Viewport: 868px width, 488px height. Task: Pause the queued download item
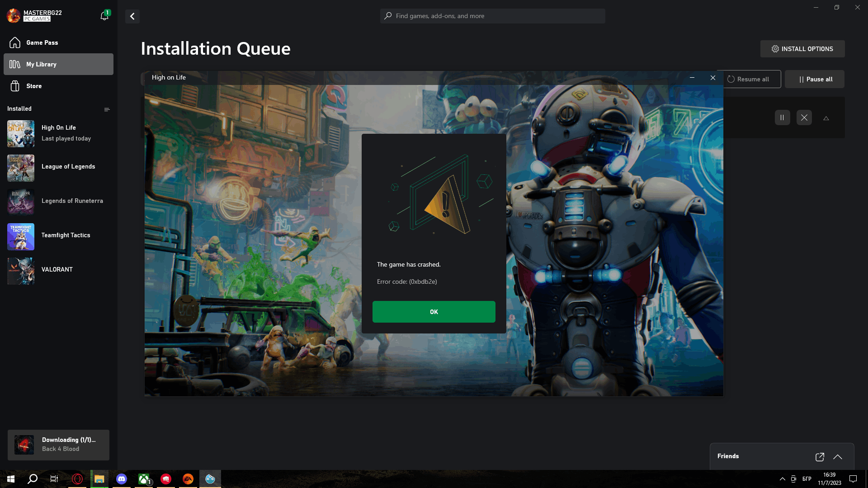coord(782,117)
